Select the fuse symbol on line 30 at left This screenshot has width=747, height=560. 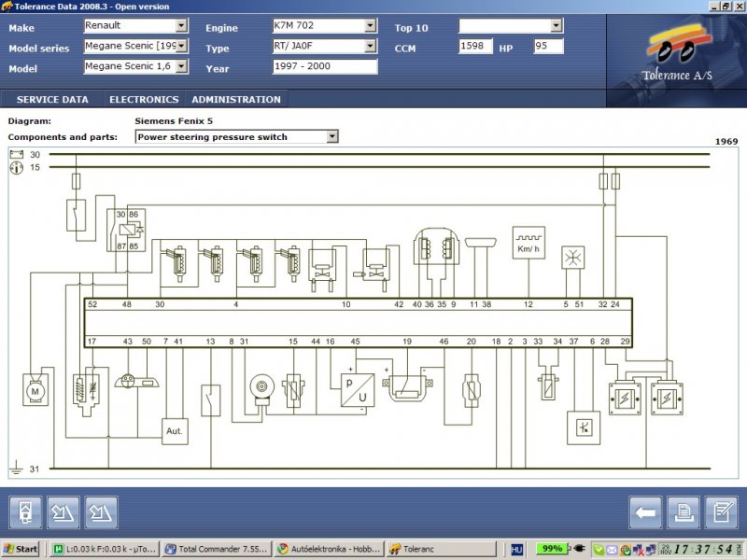click(76, 181)
